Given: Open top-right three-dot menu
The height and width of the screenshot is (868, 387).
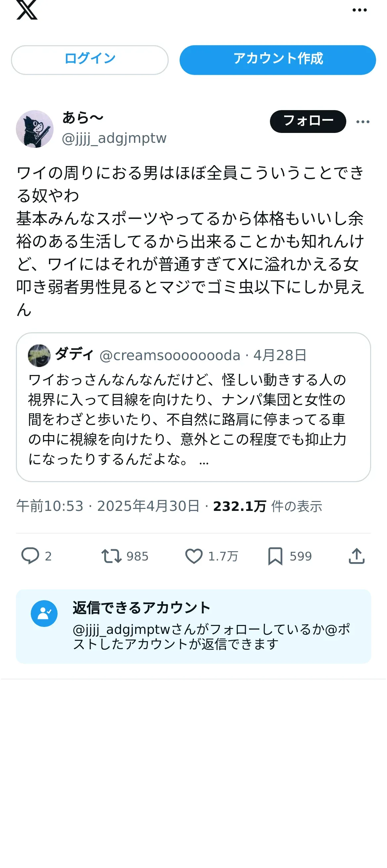Looking at the screenshot, I should (359, 10).
